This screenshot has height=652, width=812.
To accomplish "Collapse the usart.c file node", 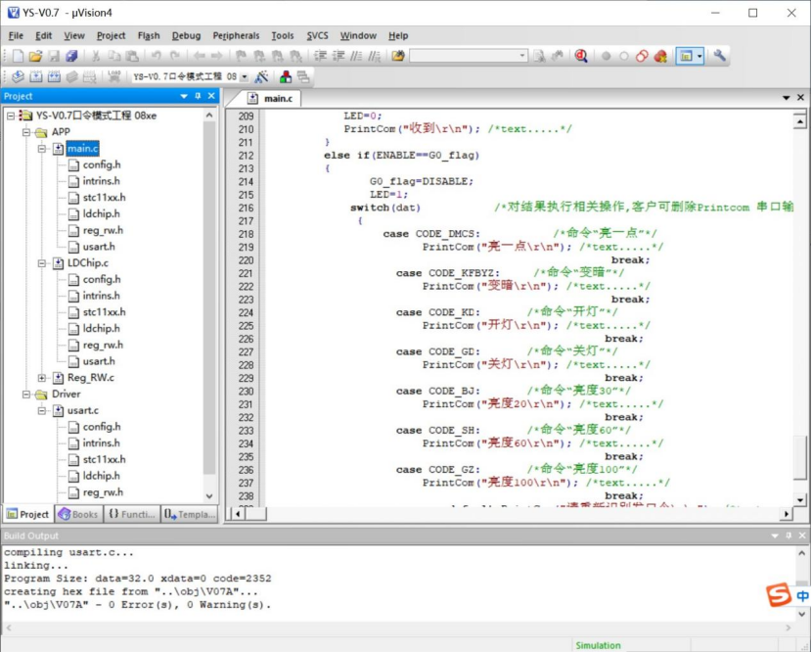I will point(42,410).
